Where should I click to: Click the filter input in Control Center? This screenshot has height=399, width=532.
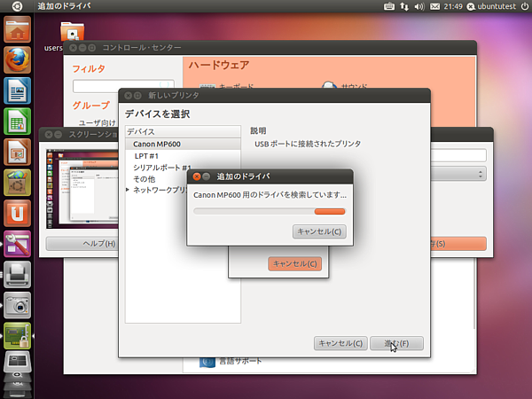pyautogui.click(x=123, y=86)
